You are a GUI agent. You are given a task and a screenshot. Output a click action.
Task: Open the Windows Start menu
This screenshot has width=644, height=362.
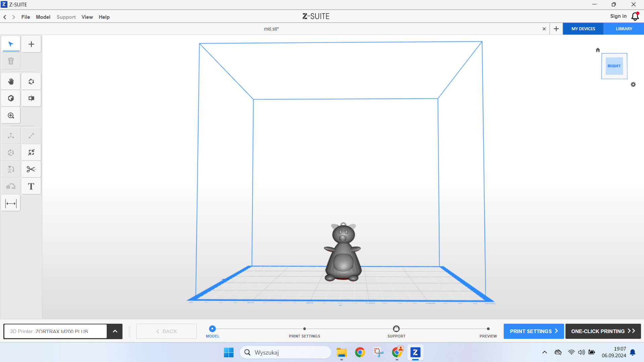click(229, 353)
